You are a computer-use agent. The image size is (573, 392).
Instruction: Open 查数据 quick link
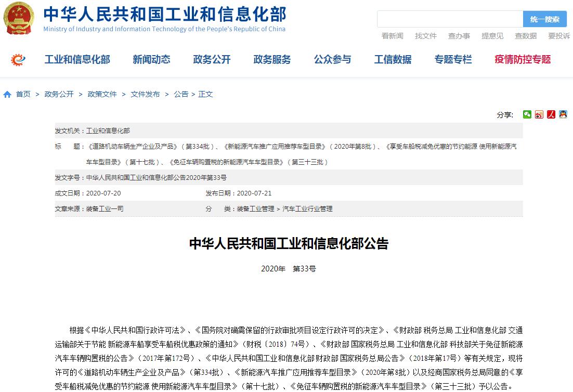pyautogui.click(x=526, y=36)
